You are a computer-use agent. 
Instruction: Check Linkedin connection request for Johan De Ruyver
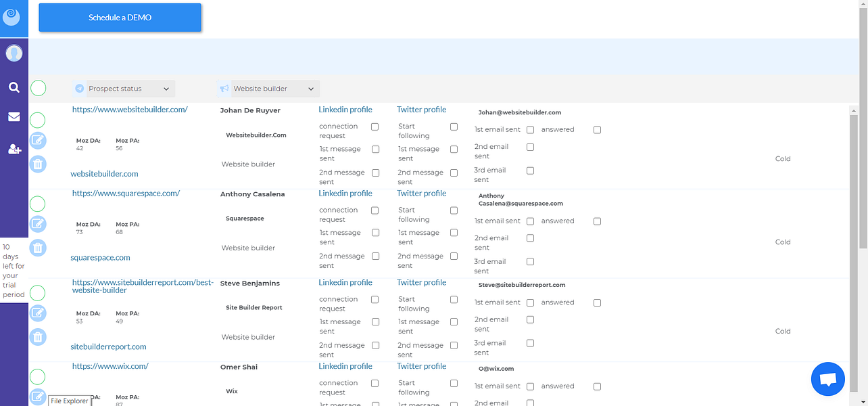point(375,127)
